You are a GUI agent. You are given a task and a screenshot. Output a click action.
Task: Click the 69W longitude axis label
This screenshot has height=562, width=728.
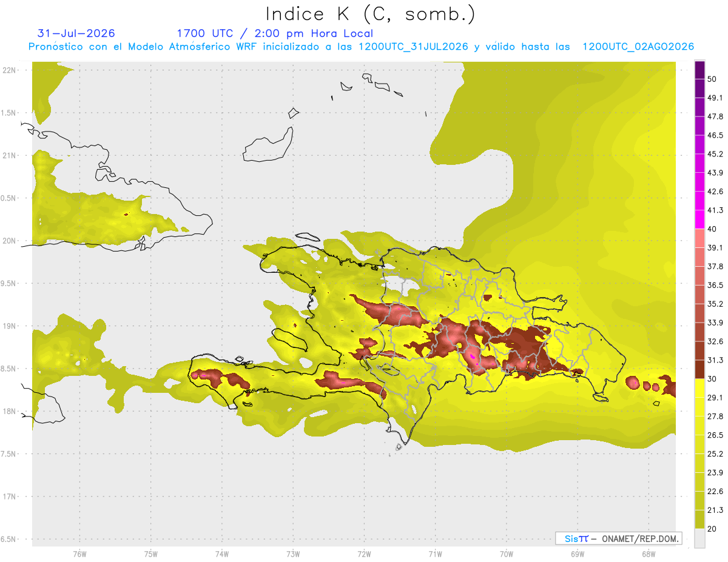point(578,554)
